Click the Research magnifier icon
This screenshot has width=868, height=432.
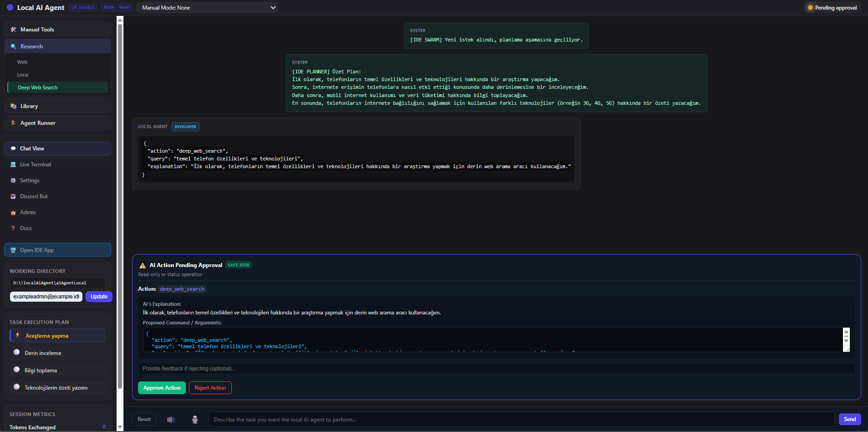point(13,46)
